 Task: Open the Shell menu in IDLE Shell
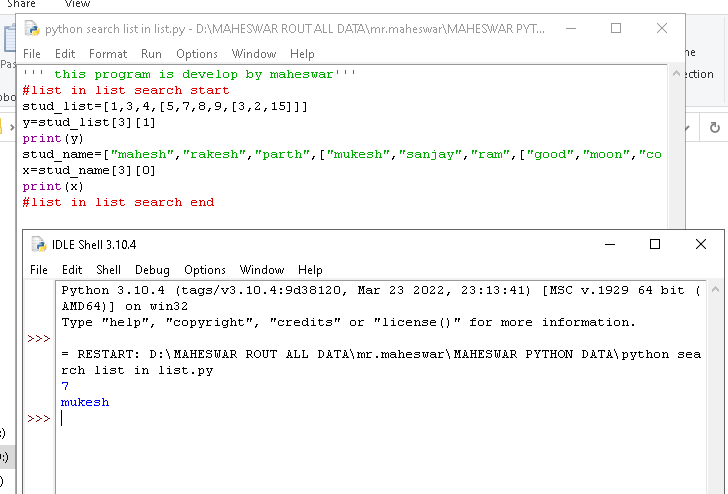108,270
